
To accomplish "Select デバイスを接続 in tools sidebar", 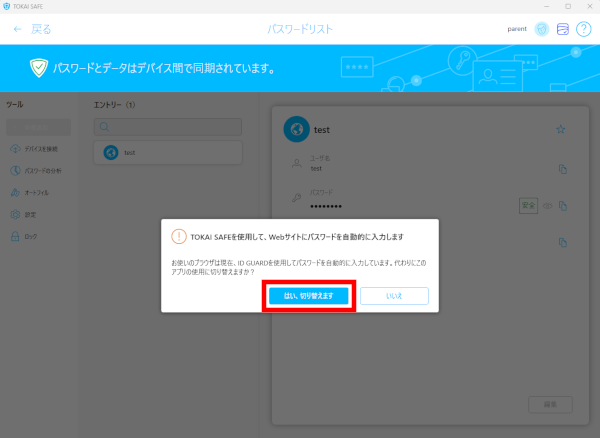I will (x=34, y=149).
